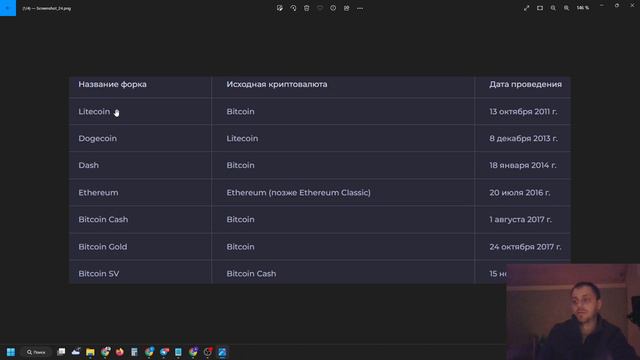Zoom out with the minus magnifier icon
This screenshot has height=360, width=640.
pyautogui.click(x=553, y=8)
